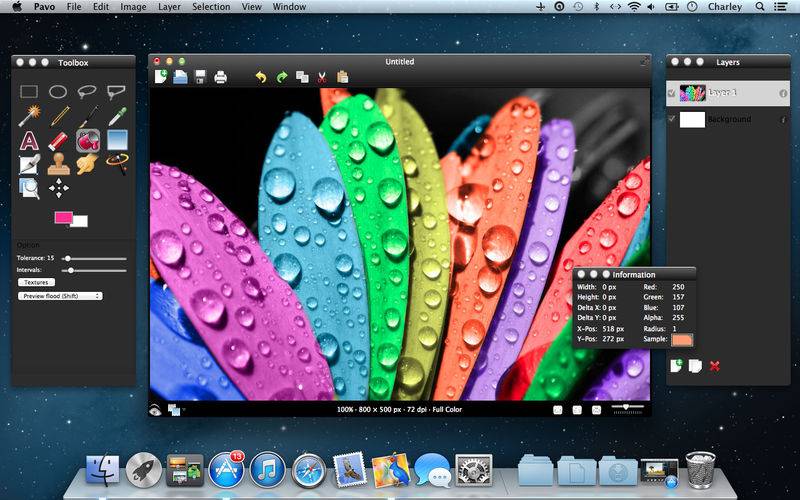Click the zoom slider in status bar
This screenshot has width=800, height=500.
point(628,408)
